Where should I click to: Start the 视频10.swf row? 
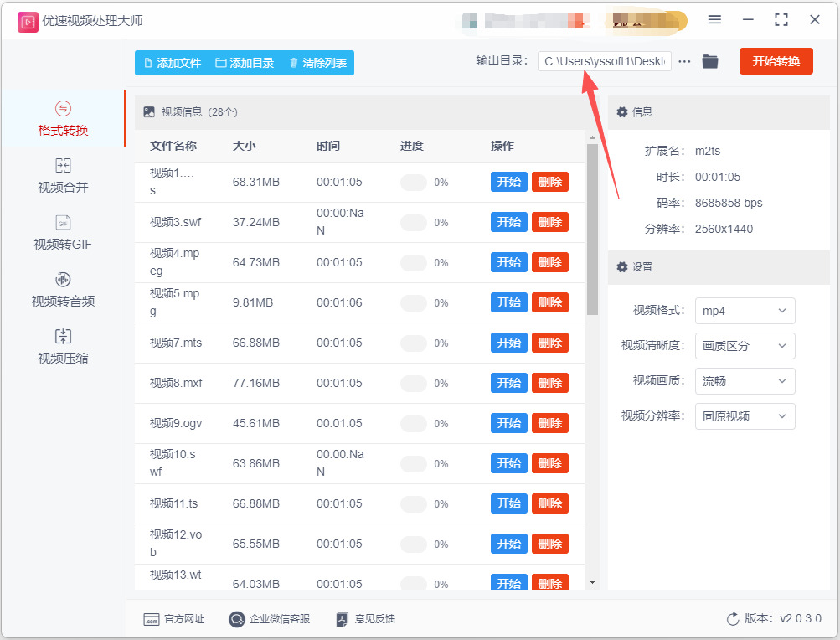[x=509, y=463]
